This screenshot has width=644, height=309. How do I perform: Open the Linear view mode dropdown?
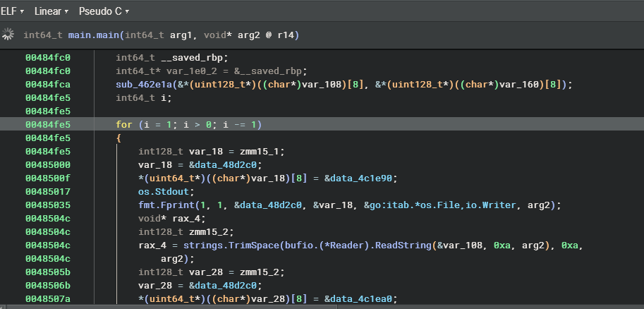pos(51,12)
